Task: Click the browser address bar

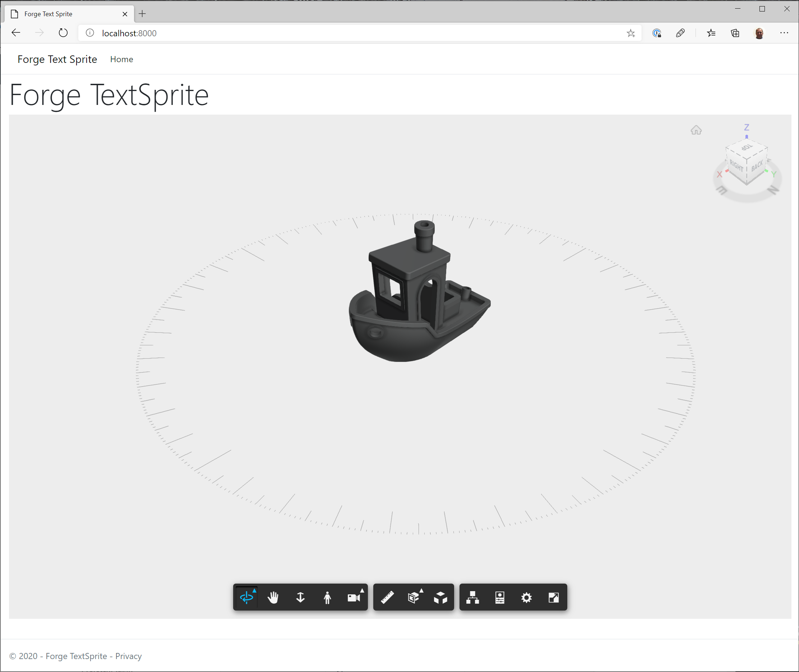Action: pos(343,33)
